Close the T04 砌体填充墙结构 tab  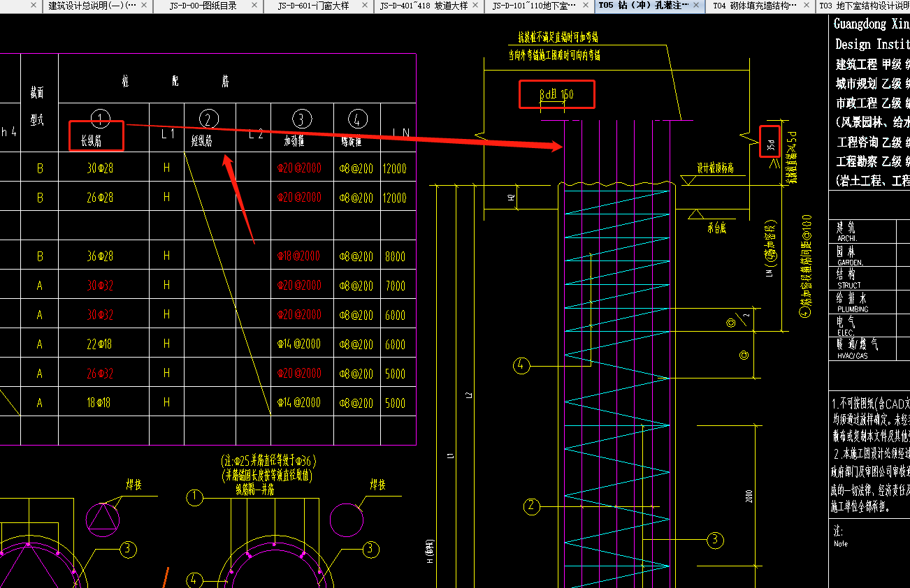805,6
